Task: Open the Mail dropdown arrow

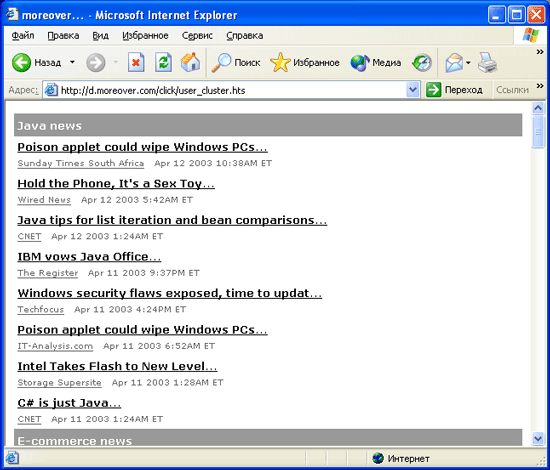Action: tap(468, 63)
